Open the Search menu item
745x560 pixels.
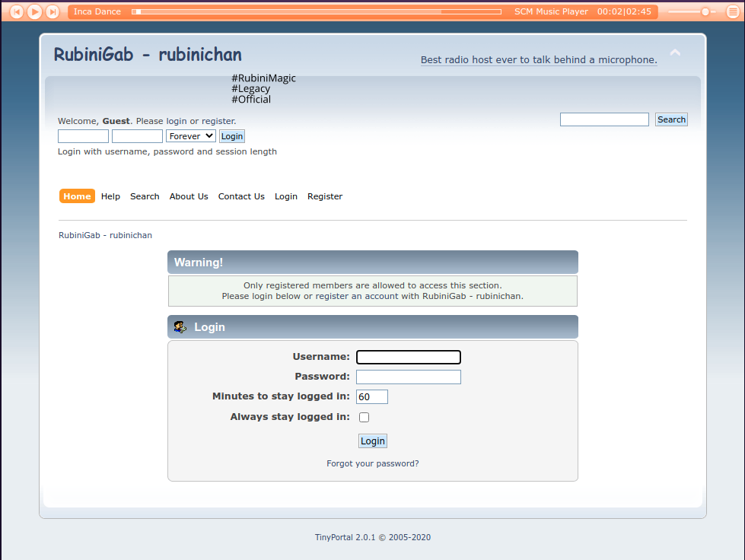coord(145,196)
